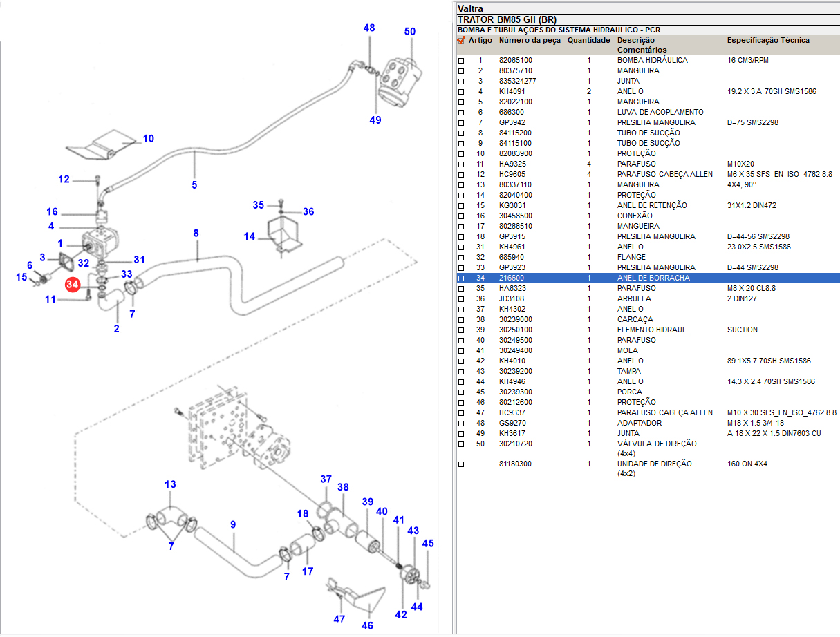The image size is (840, 637).
Task: Click callout number 1 hydraulic pump
Action: (60, 243)
